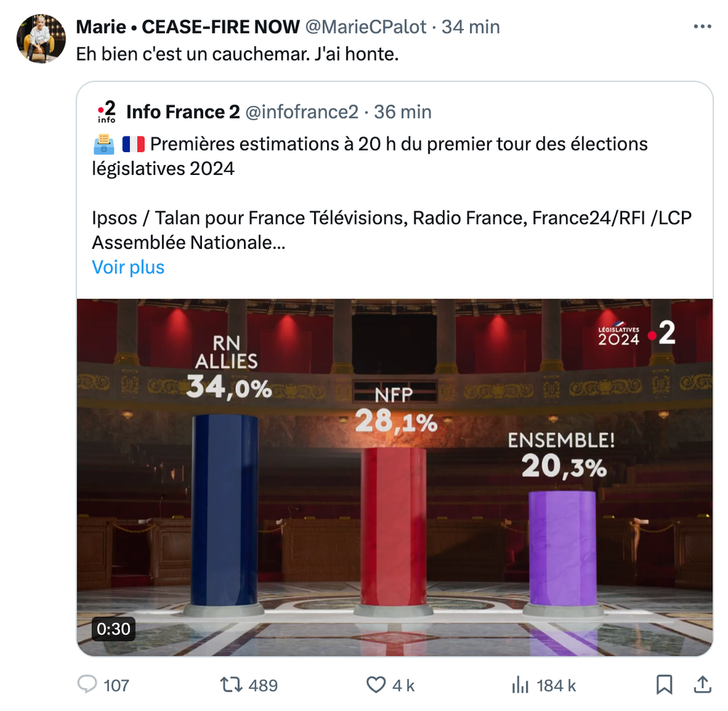The image size is (728, 711).
Task: Open the @MarieCPalot handle link
Action: coord(365,27)
